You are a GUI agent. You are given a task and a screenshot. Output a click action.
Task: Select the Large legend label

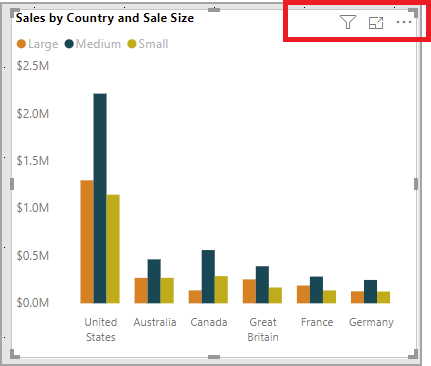pyautogui.click(x=43, y=44)
